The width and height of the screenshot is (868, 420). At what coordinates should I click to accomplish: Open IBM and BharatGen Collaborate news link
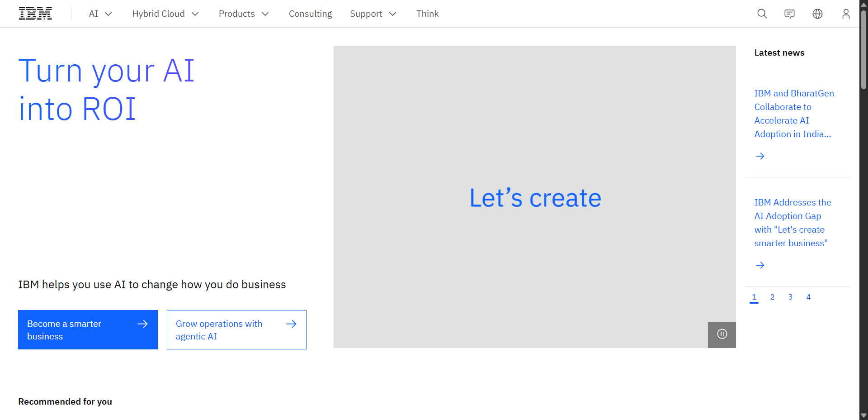point(794,114)
